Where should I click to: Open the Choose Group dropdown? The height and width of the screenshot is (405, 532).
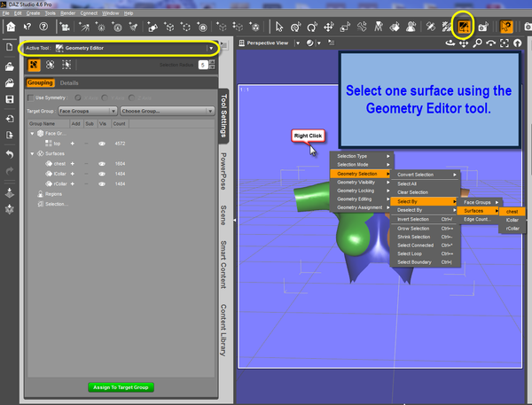[x=168, y=112]
